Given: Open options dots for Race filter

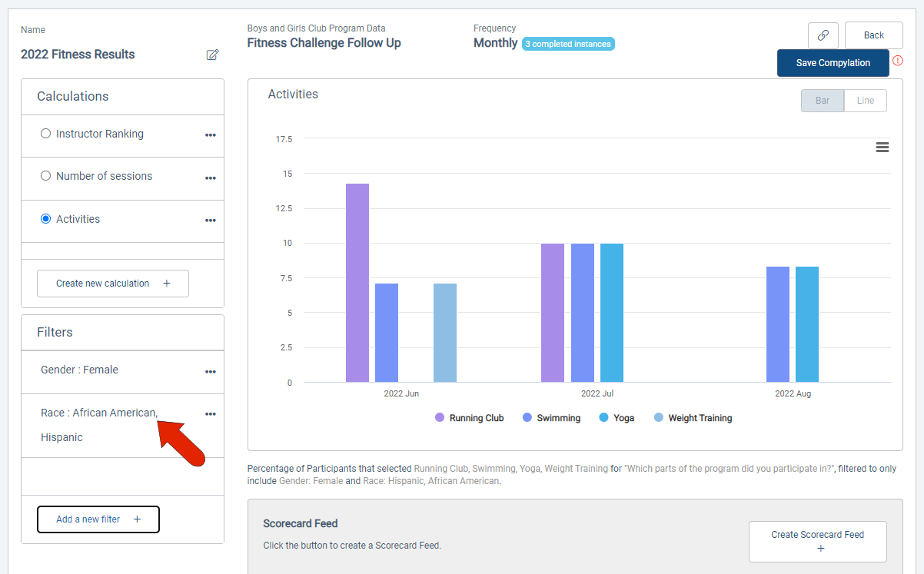Looking at the screenshot, I should coord(211,414).
